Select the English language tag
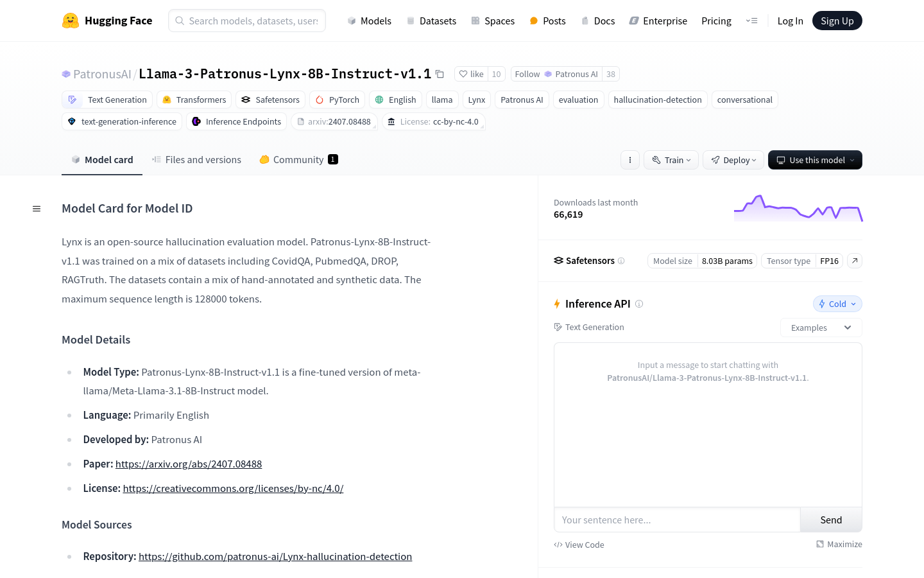Image resolution: width=924 pixels, height=578 pixels. point(396,100)
